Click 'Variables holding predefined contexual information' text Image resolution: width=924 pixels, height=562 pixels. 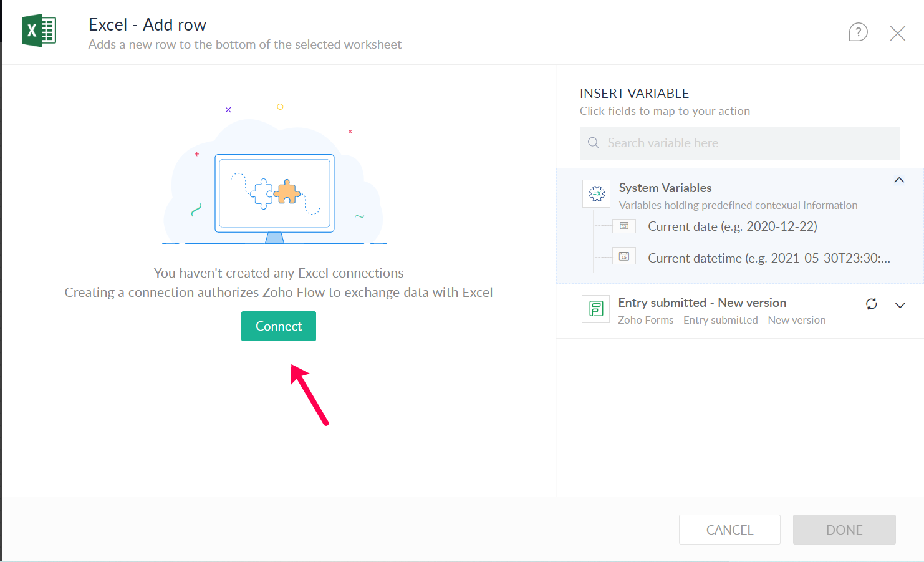pos(738,205)
